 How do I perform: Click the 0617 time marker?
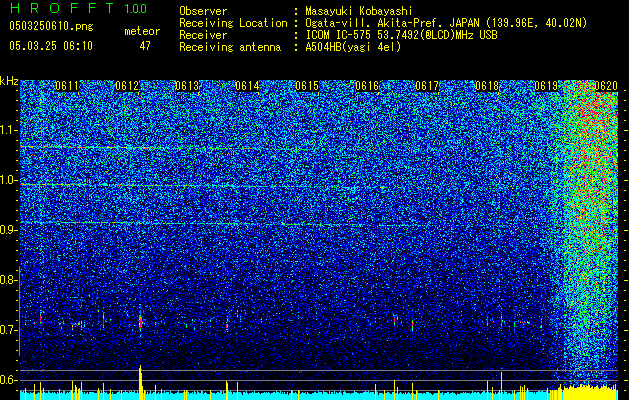(427, 86)
